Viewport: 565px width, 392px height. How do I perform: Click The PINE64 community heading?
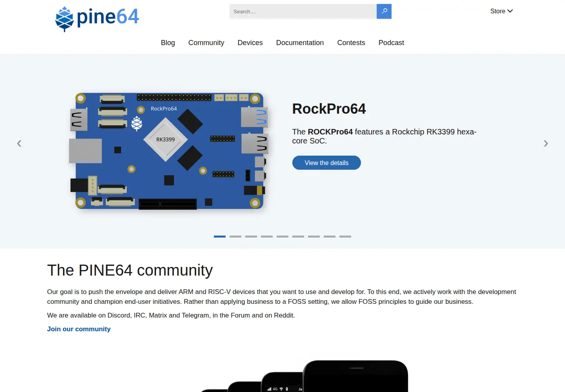click(x=130, y=270)
